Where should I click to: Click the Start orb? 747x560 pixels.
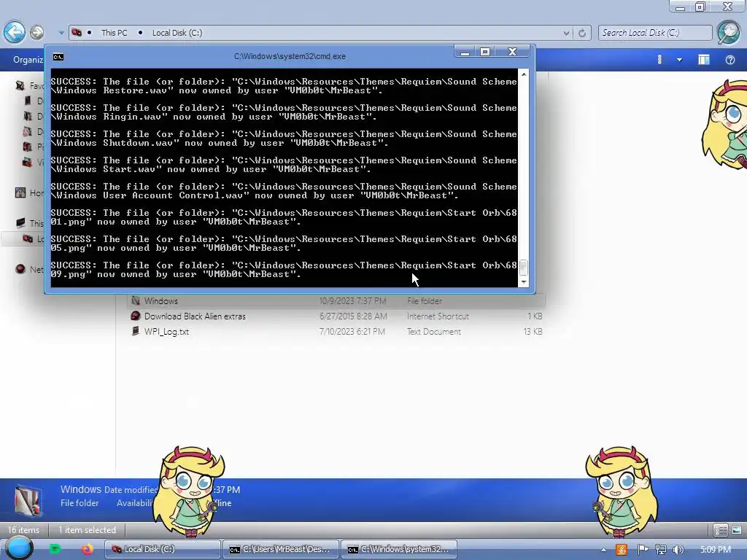point(18,548)
